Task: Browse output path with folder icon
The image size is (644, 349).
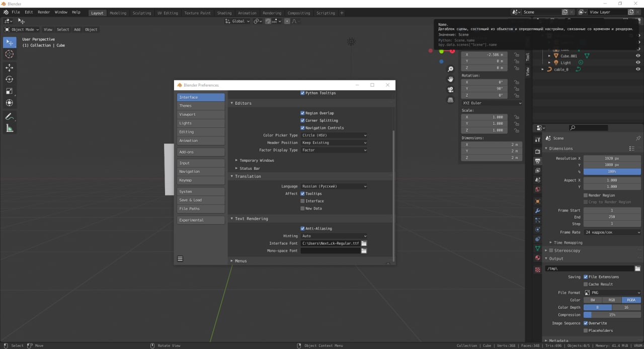Action: point(637,269)
